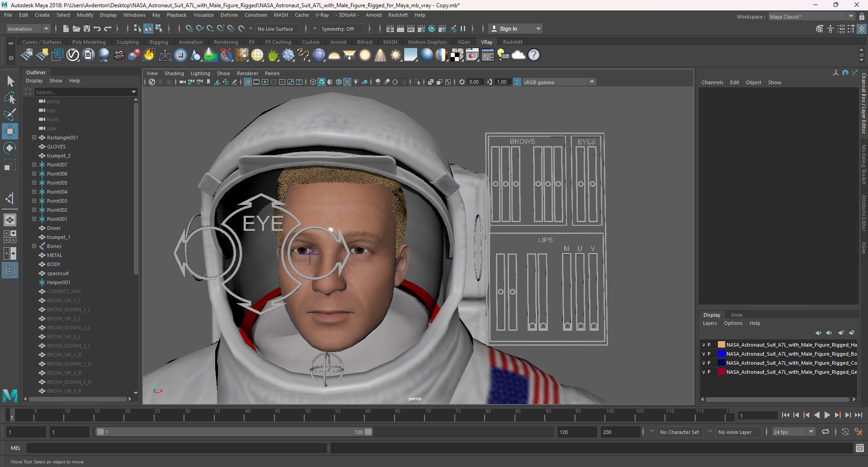868x467 pixels.
Task: Click the help question mark shelf icon
Action: pos(534,55)
